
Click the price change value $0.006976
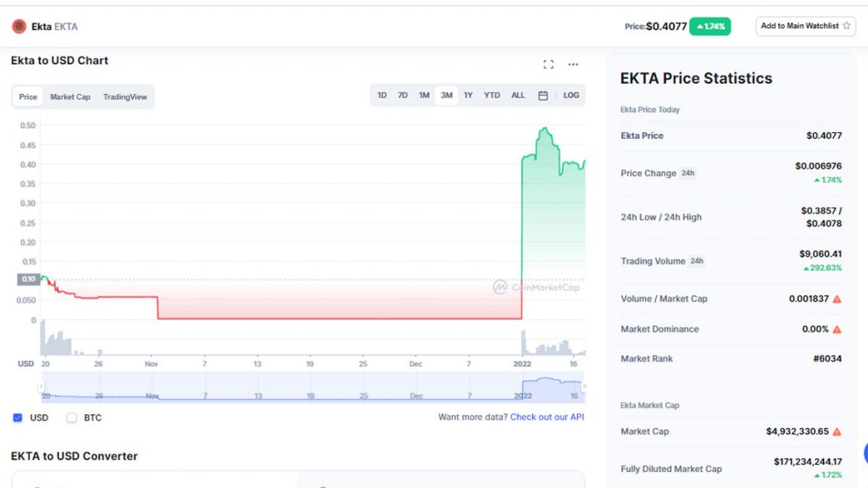point(818,166)
